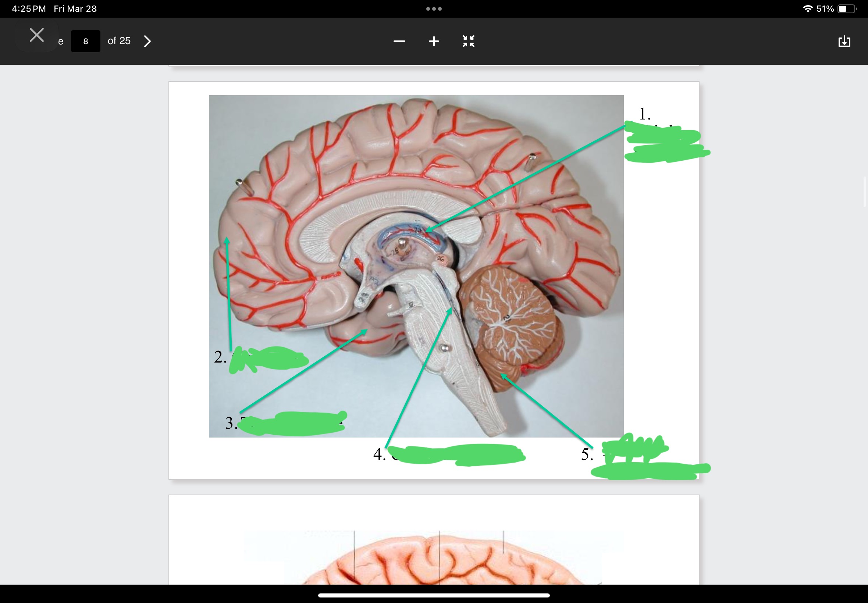
Task: Tap the home indicator bar at bottom
Action: (x=434, y=595)
